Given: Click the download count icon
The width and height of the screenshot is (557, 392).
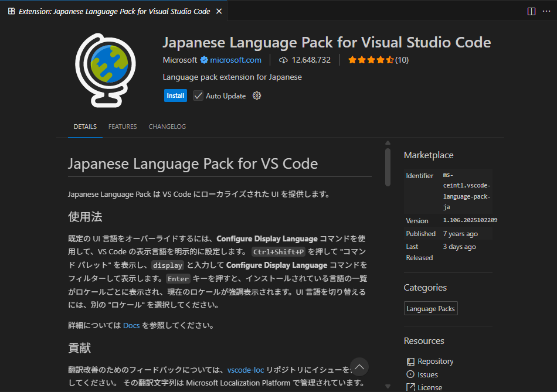Looking at the screenshot, I should pos(283,59).
